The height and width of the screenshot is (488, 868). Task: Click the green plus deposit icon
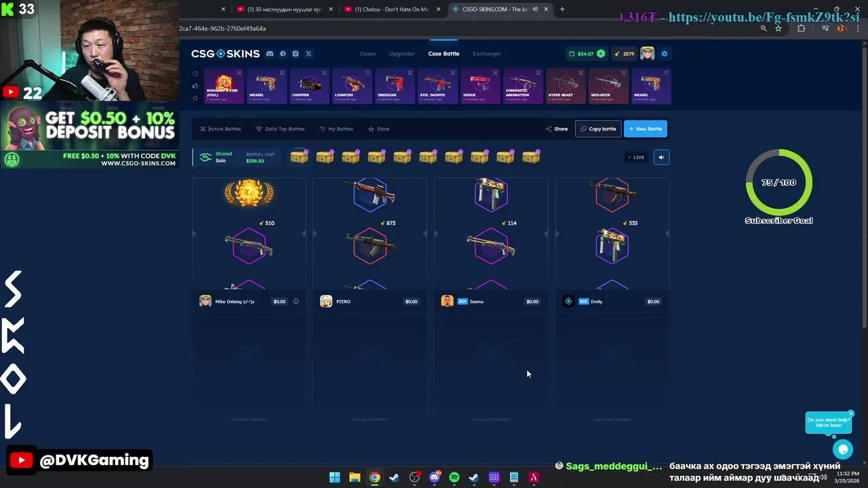coord(601,54)
